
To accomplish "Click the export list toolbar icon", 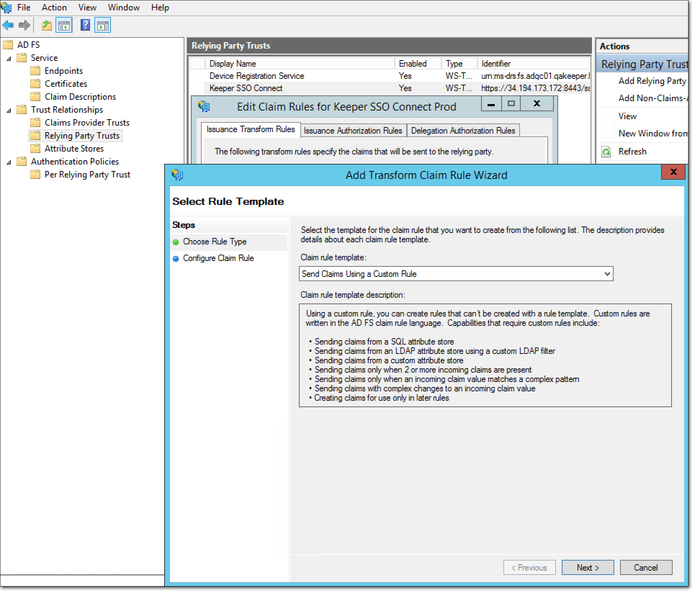I will tap(46, 24).
